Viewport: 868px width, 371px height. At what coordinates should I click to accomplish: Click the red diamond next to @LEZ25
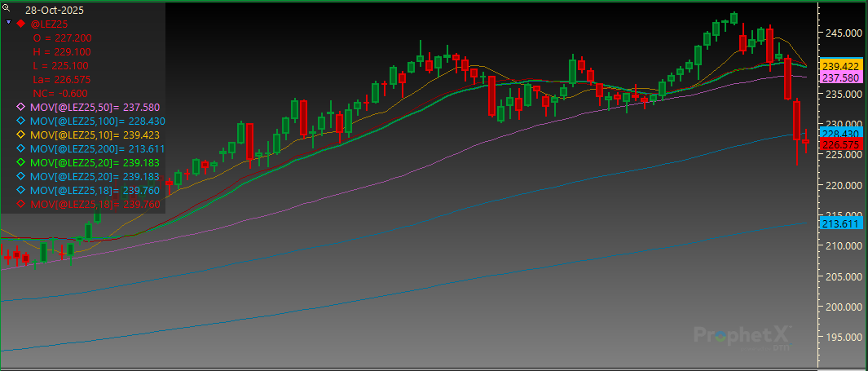21,24
